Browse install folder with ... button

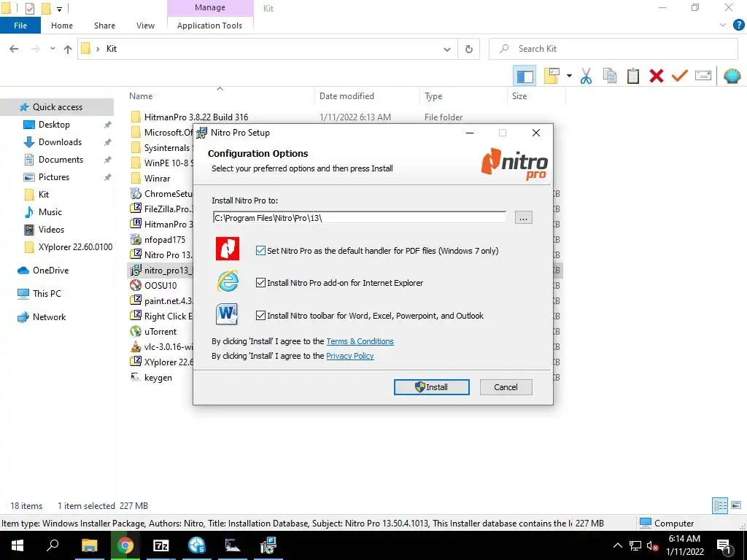click(524, 217)
